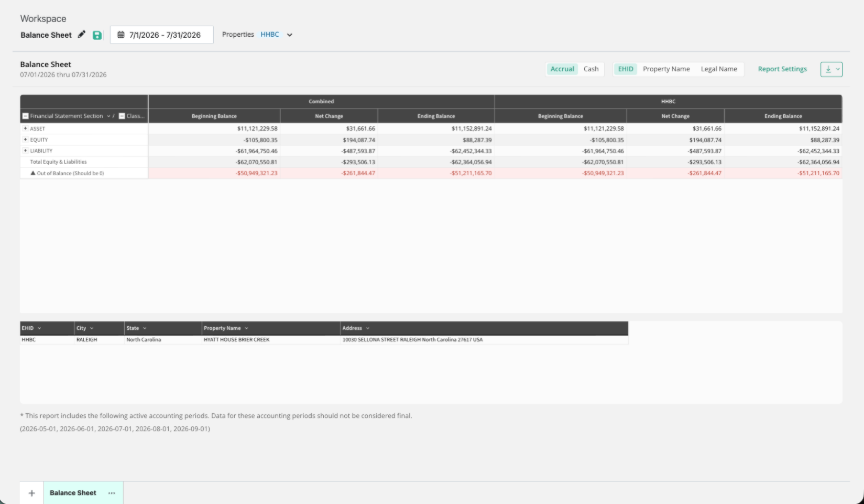
Task: Click the active accounting periods footnote
Action: point(216,416)
